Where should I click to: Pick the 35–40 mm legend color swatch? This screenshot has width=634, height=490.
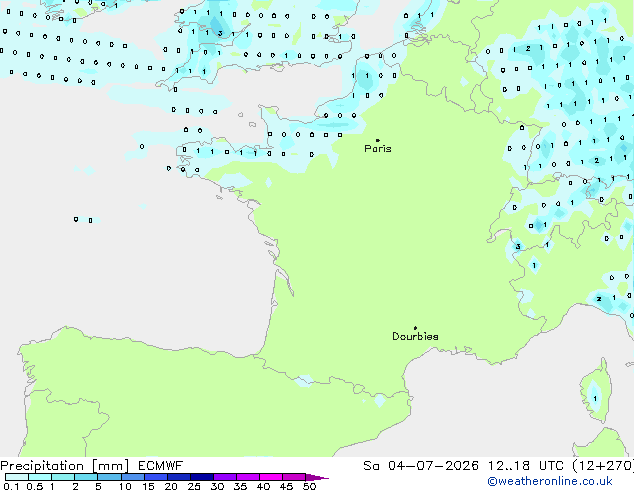(248, 477)
